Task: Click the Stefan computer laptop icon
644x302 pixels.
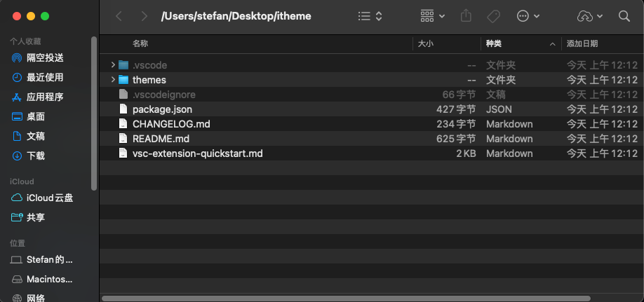Action: point(17,260)
